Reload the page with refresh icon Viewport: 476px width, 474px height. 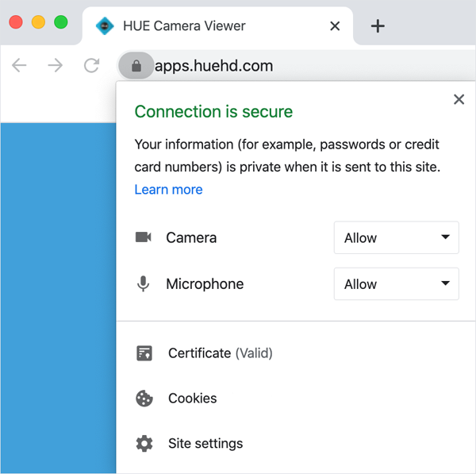[x=92, y=65]
